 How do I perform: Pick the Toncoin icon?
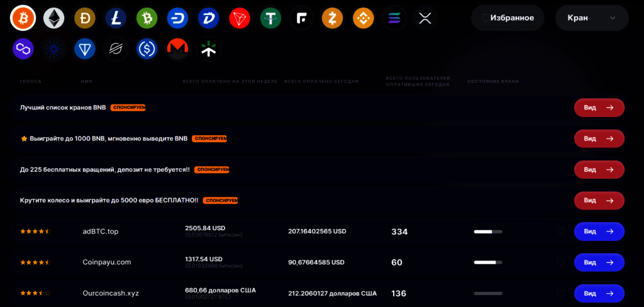(x=85, y=50)
